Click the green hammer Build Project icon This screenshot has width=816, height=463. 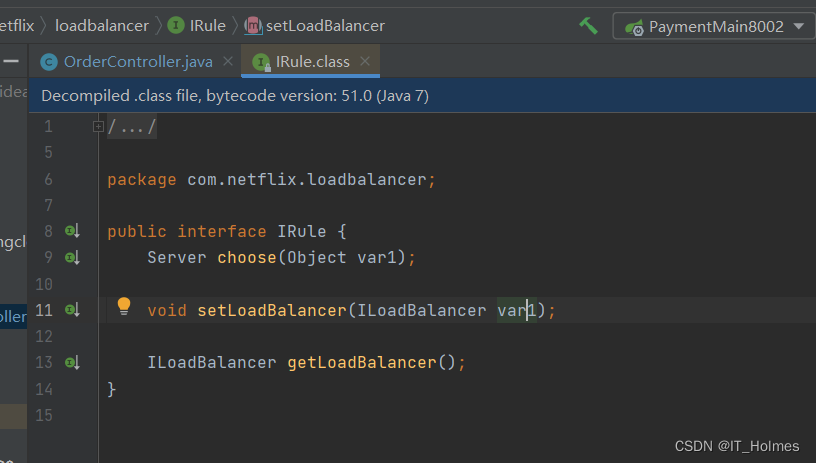click(588, 25)
